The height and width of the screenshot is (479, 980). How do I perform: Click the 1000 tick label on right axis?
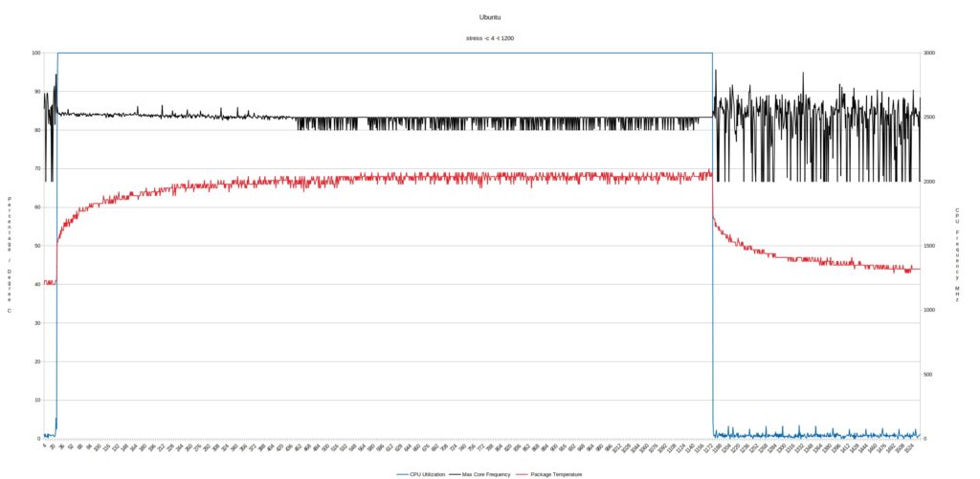click(928, 311)
